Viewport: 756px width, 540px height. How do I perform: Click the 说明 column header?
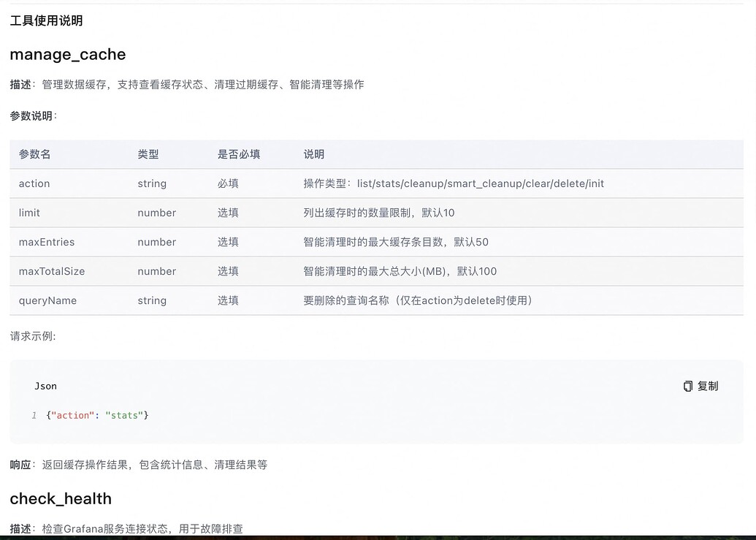tap(313, 154)
